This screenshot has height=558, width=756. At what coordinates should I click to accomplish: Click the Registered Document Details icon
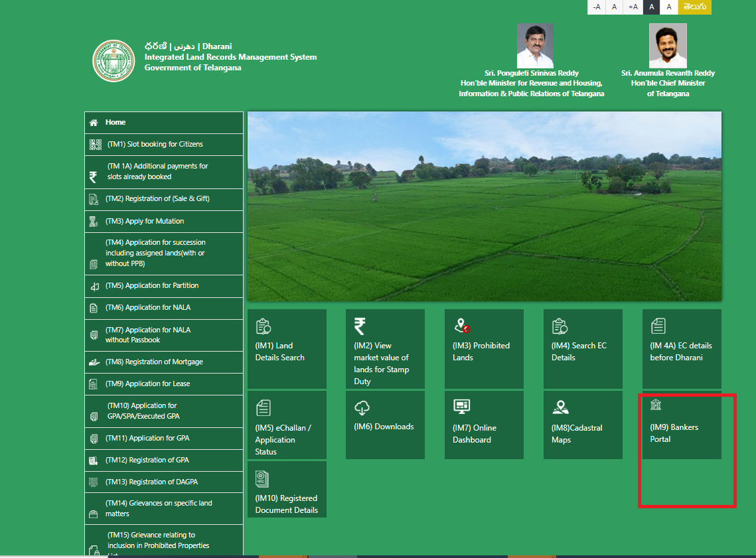pyautogui.click(x=263, y=478)
